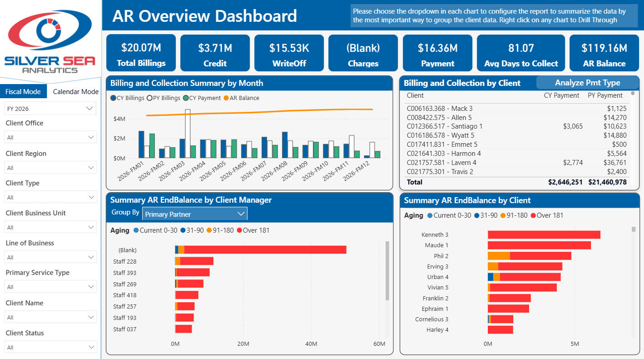Open the Group By Primary Partner dropdown
The width and height of the screenshot is (644, 359).
coord(195,214)
